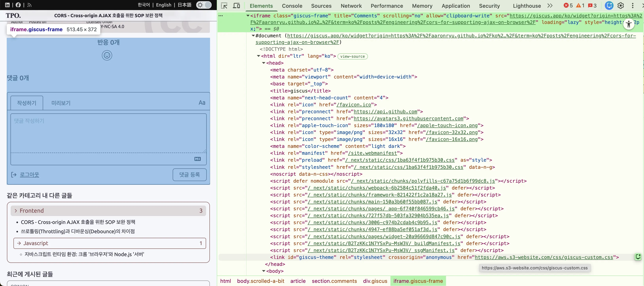644x286 pixels.
Task: Open the LinkedIn icon in blog header
Action: (7, 5)
